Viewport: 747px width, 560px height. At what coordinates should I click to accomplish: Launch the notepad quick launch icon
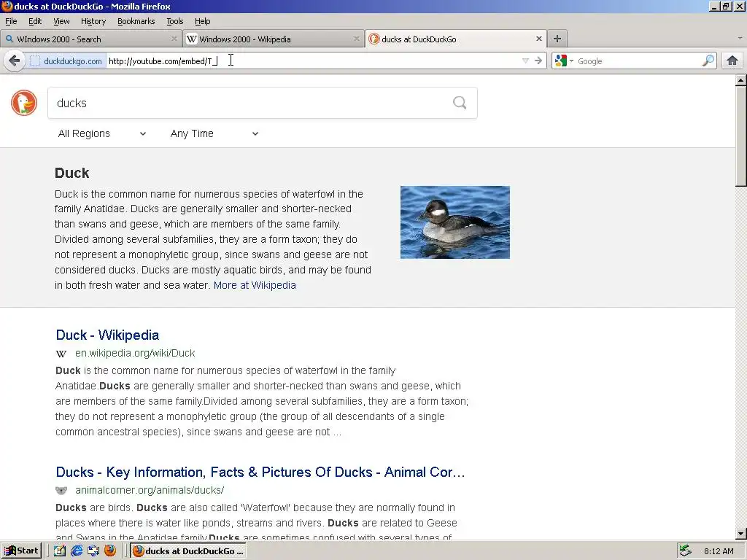tap(60, 551)
